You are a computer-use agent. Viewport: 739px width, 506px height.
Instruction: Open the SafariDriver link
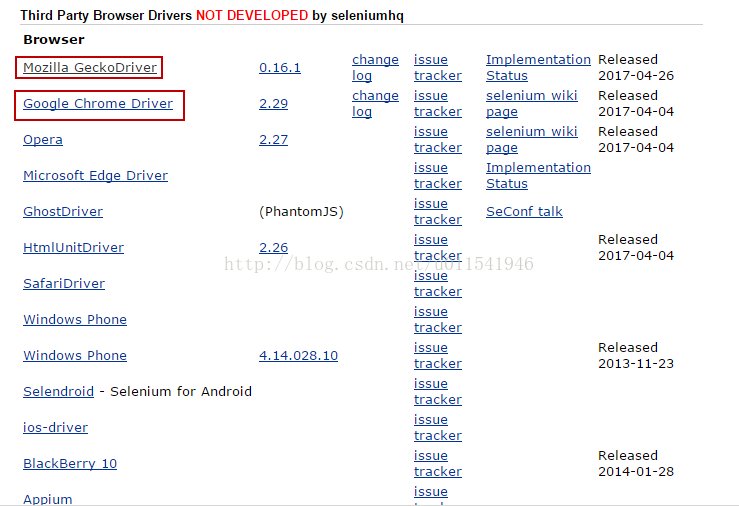pos(64,284)
